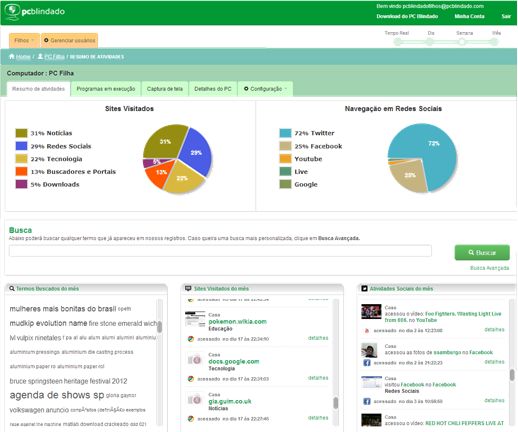
Task: Switch to Resumo de atividades tab
Action: 38,89
